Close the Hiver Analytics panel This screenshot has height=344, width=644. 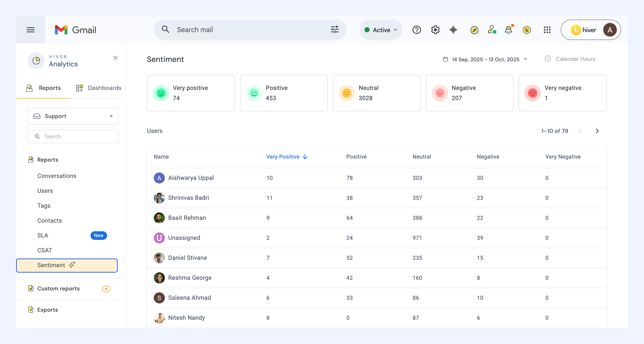pos(116,58)
